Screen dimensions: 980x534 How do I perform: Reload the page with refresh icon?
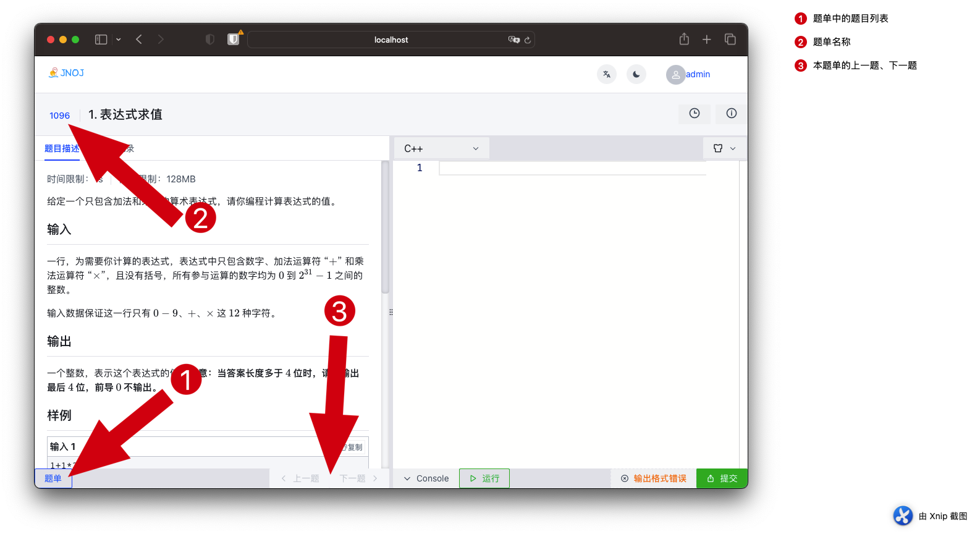pos(528,40)
